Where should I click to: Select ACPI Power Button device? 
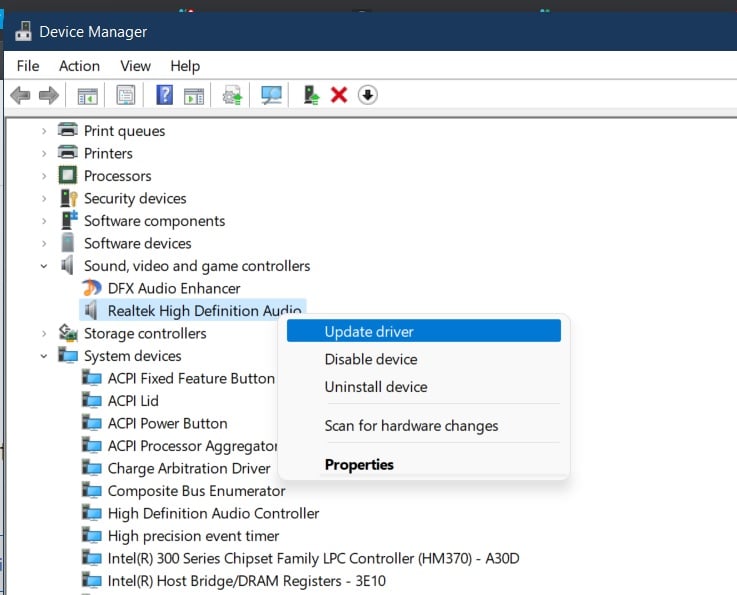click(x=167, y=423)
